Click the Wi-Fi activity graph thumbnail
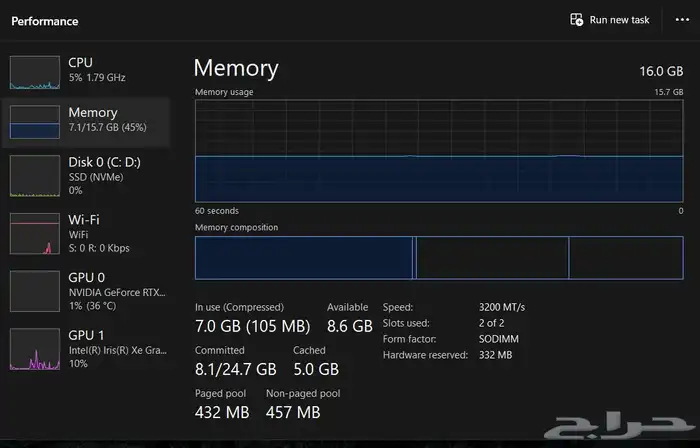Viewport: 700px width, 448px height. [x=35, y=233]
